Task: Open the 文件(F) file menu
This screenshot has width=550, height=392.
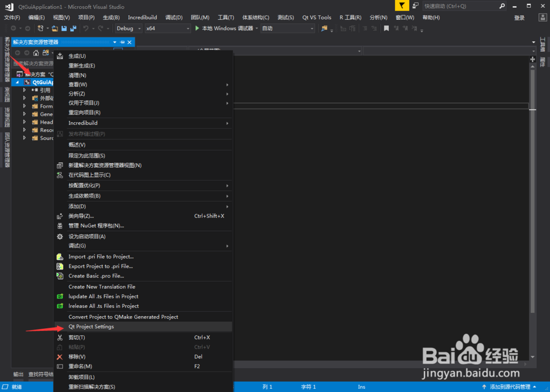Action: click(x=12, y=17)
